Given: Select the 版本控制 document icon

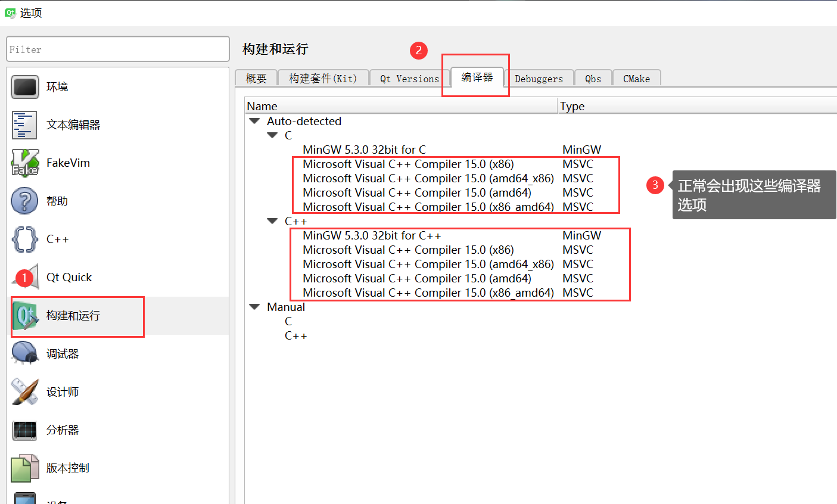Looking at the screenshot, I should 24,468.
